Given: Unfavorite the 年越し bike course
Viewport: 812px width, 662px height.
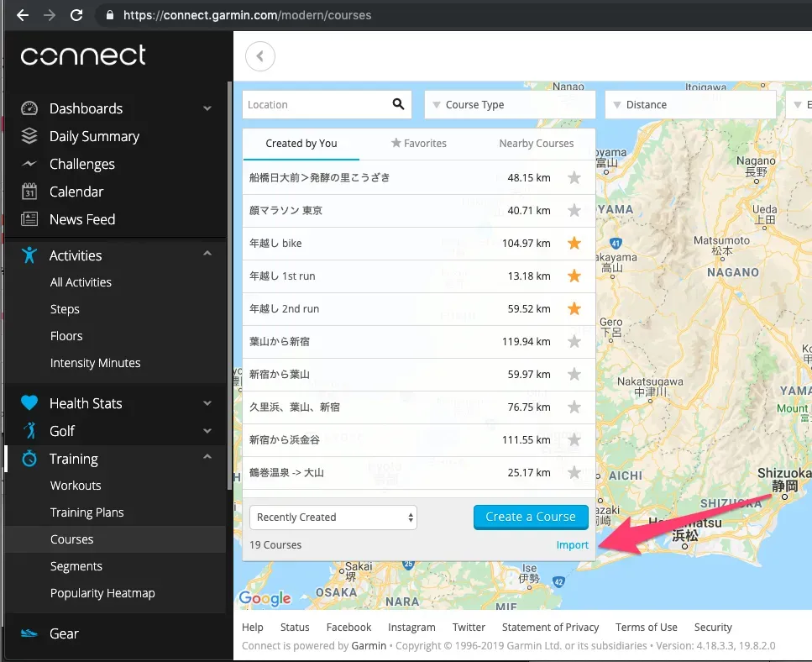Looking at the screenshot, I should pos(574,243).
